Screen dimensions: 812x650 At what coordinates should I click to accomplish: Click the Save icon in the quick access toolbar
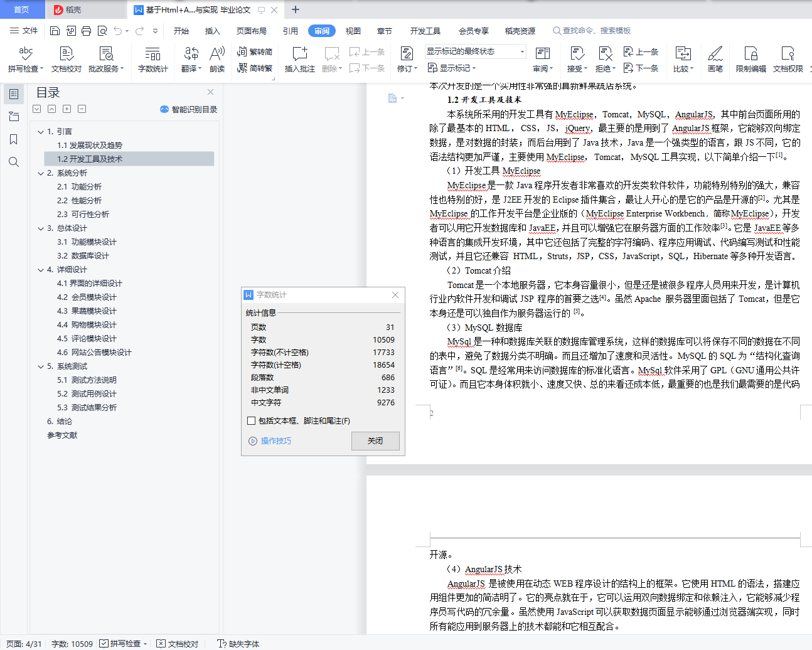click(x=55, y=31)
